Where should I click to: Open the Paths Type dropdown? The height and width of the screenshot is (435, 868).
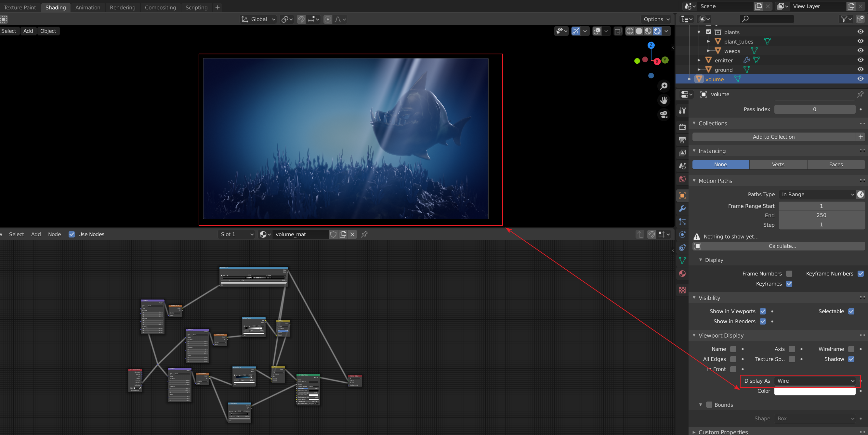817,194
